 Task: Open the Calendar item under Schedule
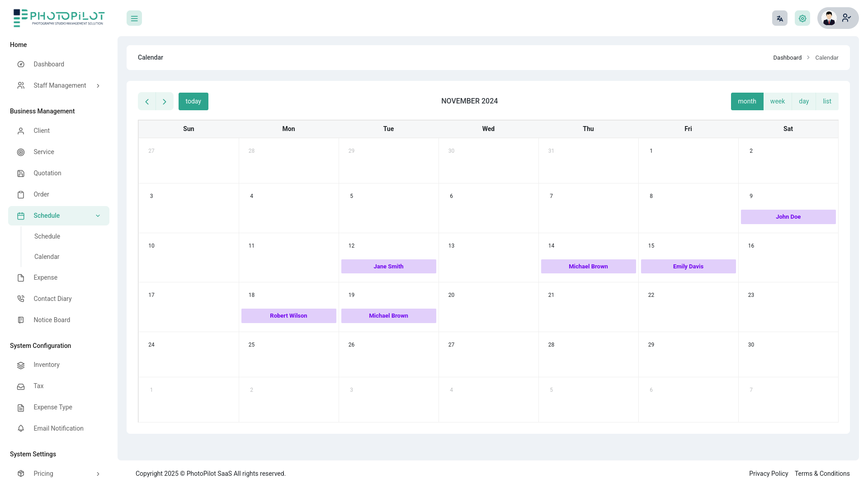tap(47, 257)
